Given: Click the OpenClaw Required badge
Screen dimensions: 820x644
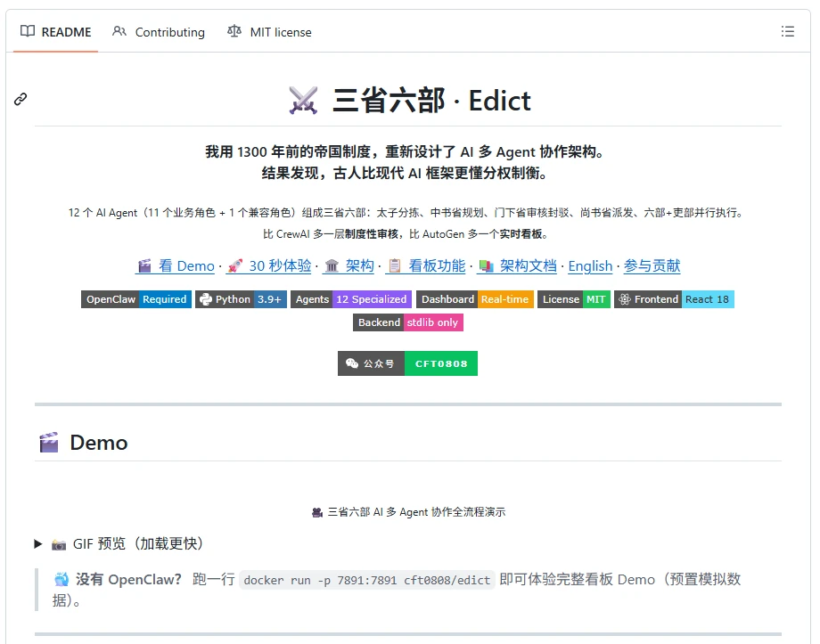Looking at the screenshot, I should tap(136, 299).
